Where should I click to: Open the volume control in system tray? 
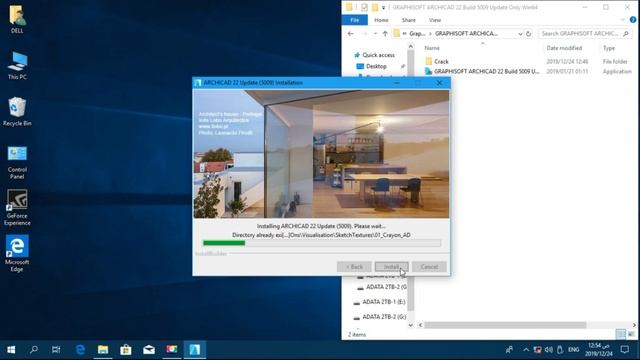(549, 350)
